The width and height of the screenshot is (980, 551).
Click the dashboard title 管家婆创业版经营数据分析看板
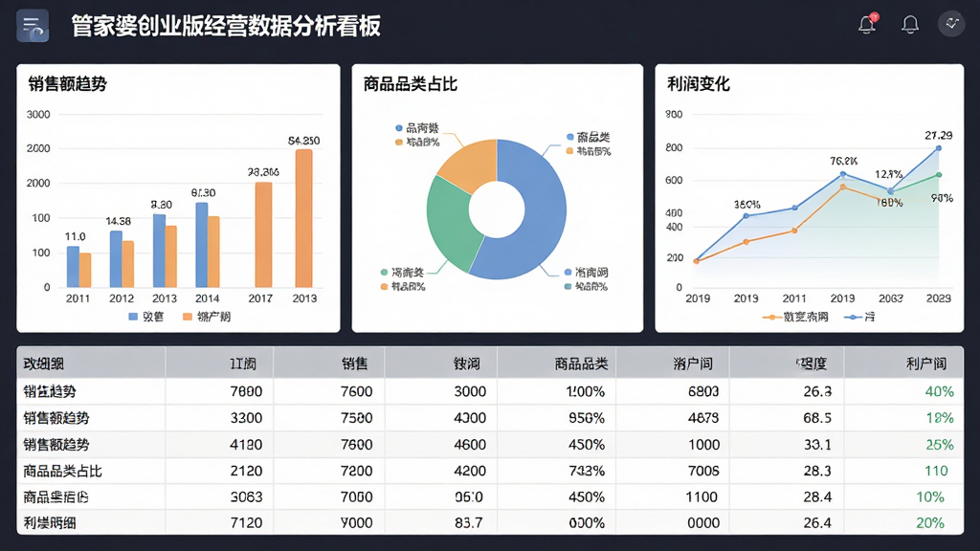click(226, 26)
